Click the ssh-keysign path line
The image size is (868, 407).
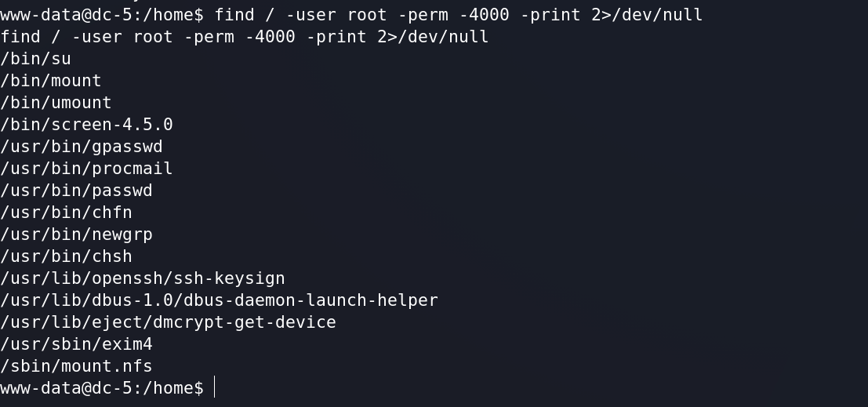(142, 278)
